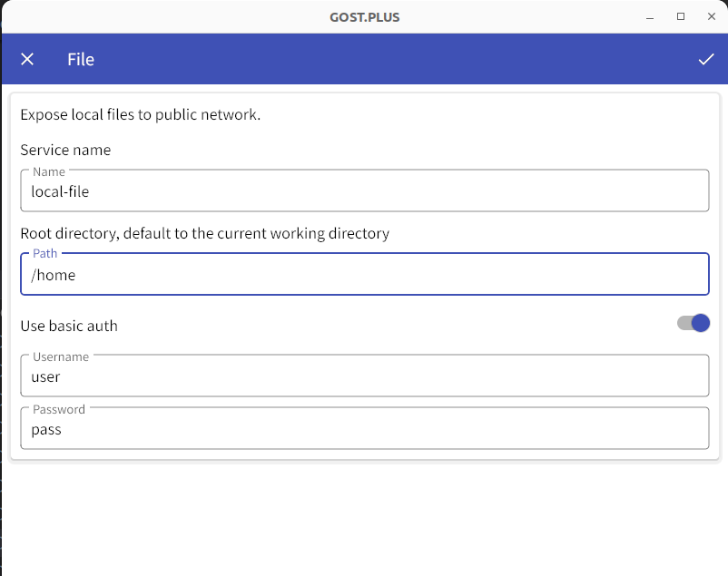728x576 pixels.
Task: Click the Root directory description text
Action: point(205,233)
